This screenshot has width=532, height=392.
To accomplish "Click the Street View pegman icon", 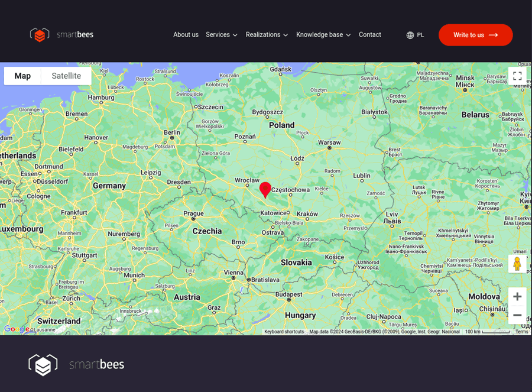I will click(517, 264).
